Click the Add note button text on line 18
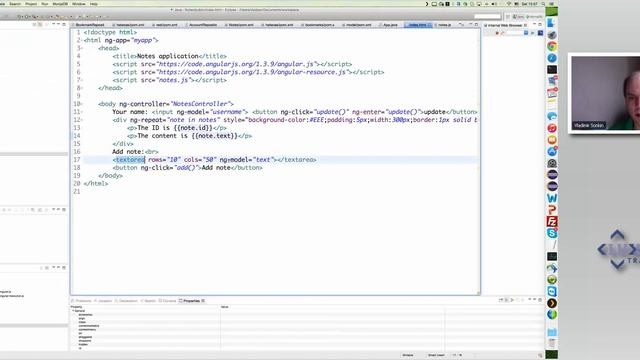This screenshot has width=640, height=360. click(x=216, y=168)
